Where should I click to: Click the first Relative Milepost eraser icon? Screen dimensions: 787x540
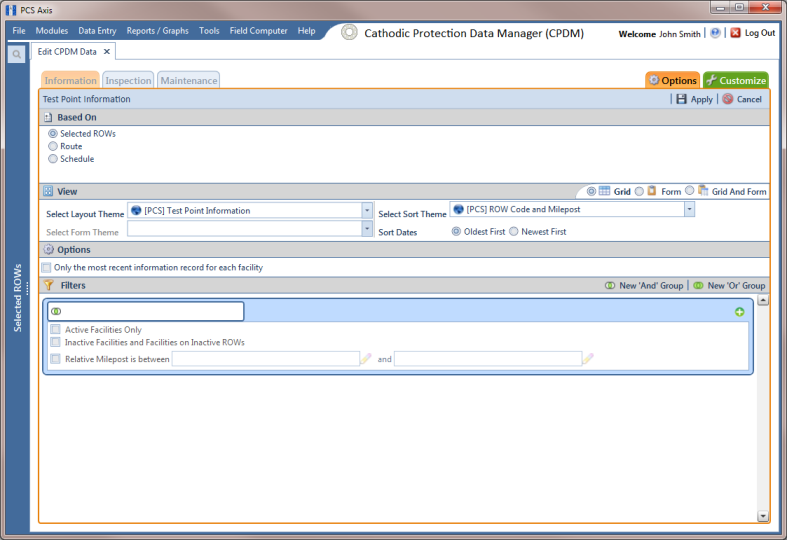click(366, 359)
